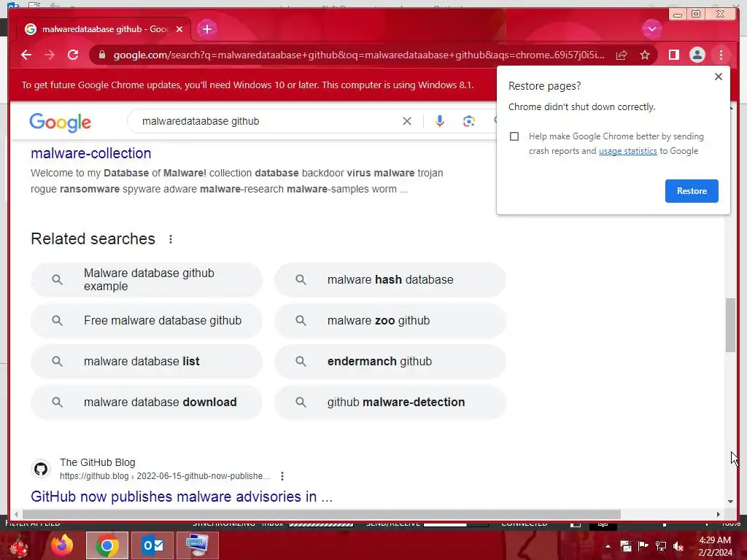Screen dimensions: 747x560
Task: Click horizontal scrollbar left arrow
Action: 16,514
